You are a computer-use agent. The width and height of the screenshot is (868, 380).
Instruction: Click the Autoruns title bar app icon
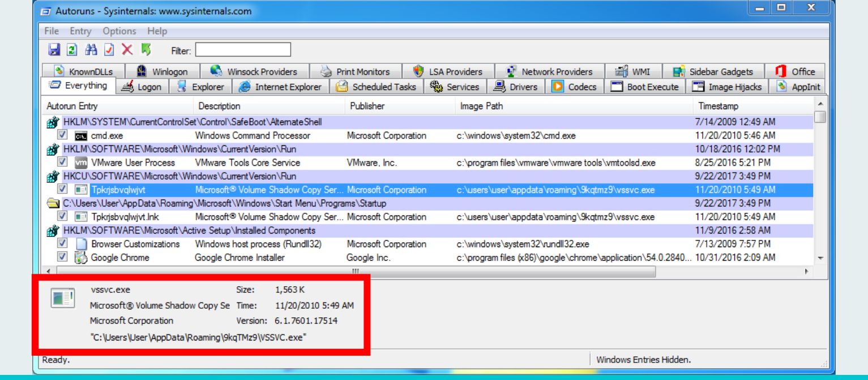pos(47,11)
